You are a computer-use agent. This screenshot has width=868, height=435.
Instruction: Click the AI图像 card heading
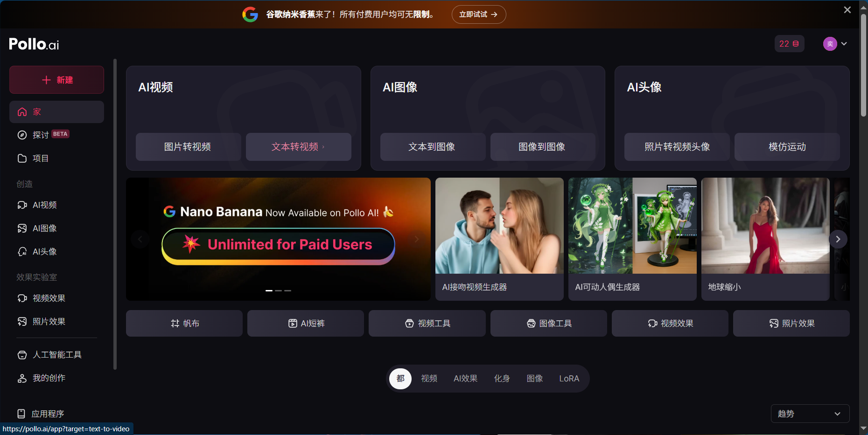400,87
